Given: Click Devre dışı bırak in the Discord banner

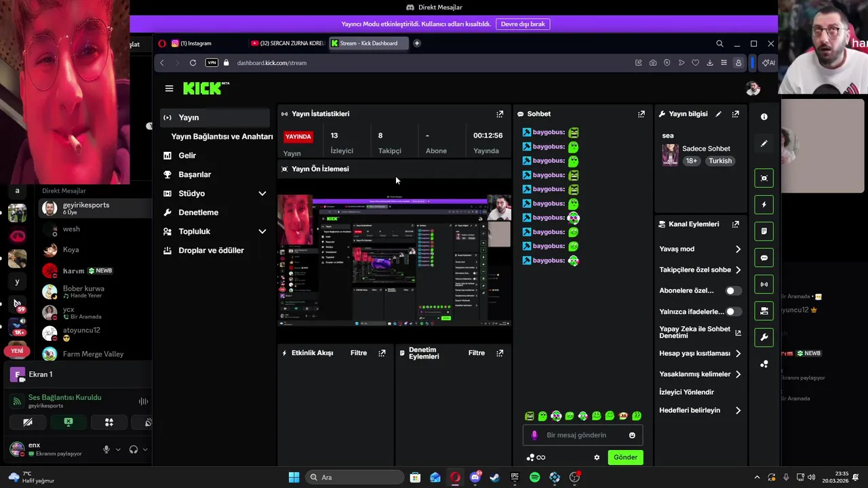Looking at the screenshot, I should 523,24.
